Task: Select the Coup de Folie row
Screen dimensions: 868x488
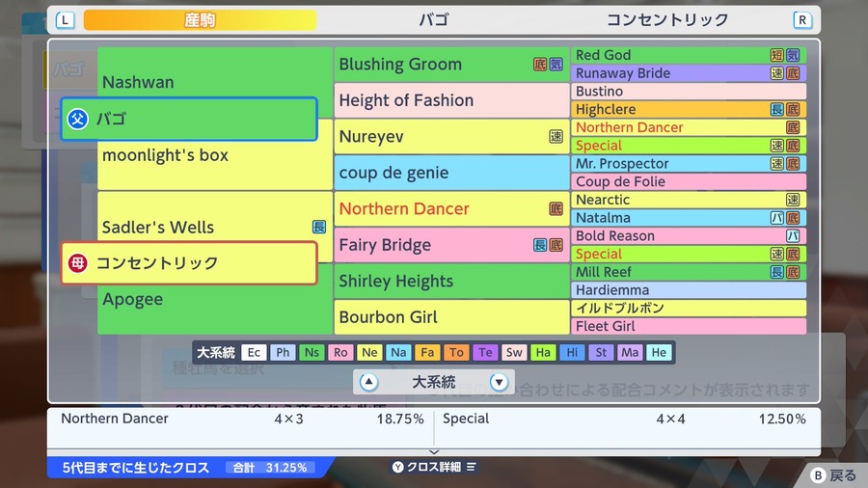Action: click(688, 181)
